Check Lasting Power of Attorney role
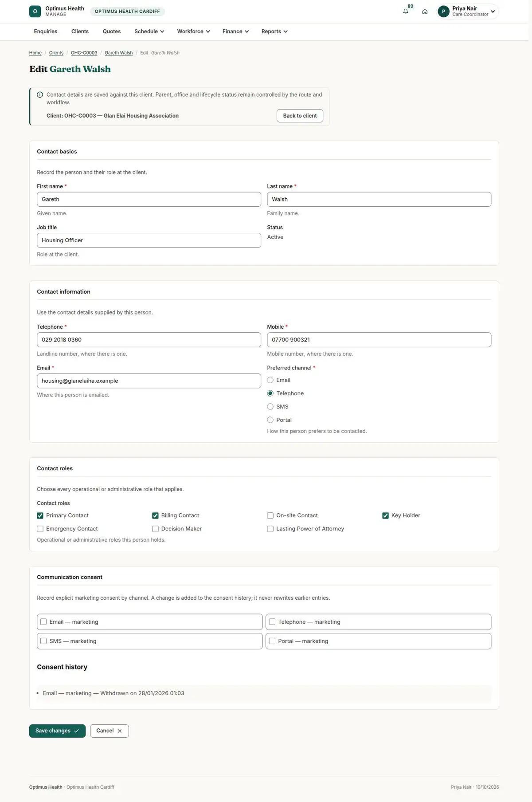The width and height of the screenshot is (532, 802). 270,529
